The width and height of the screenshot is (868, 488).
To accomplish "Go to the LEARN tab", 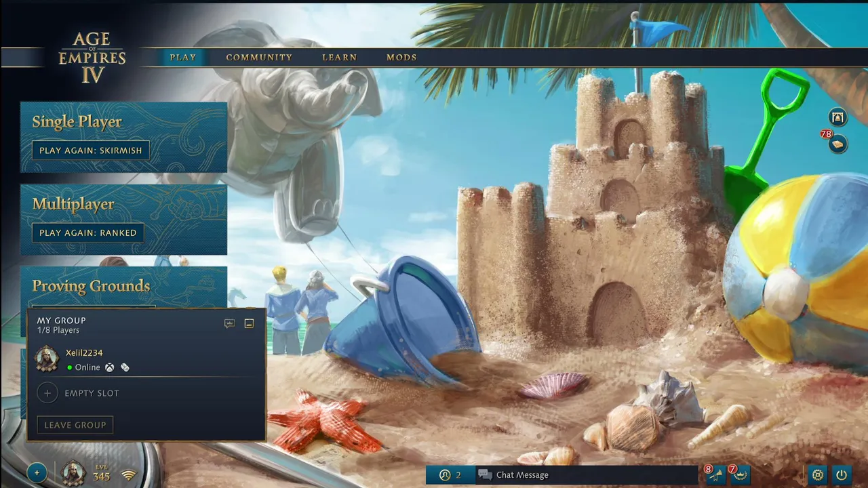I will [x=340, y=58].
